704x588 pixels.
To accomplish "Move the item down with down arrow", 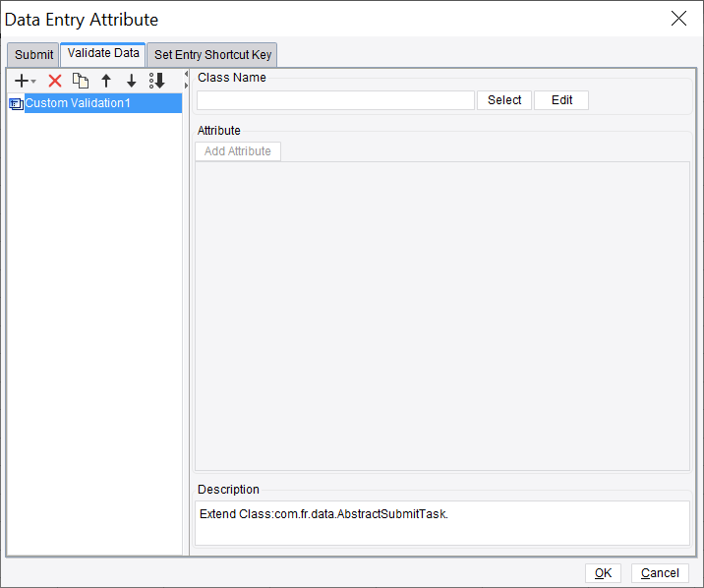I will [x=131, y=81].
